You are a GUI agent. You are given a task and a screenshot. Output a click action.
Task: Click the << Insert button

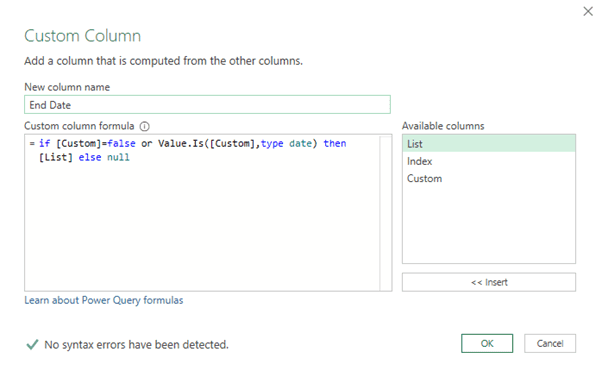point(489,282)
